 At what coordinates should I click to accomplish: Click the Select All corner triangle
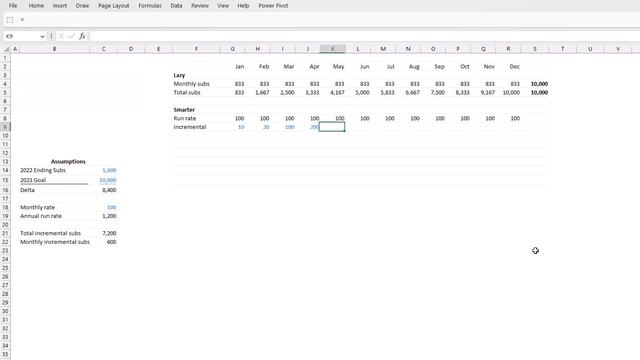[x=6, y=49]
